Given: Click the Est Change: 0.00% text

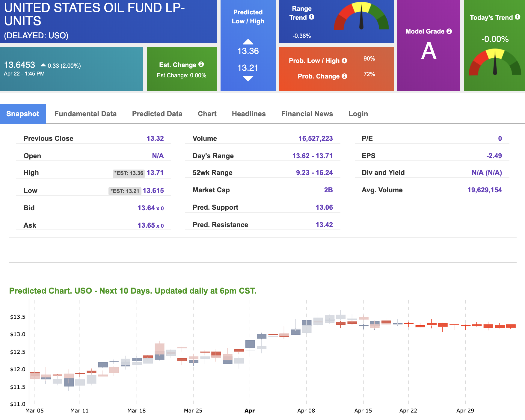Looking at the screenshot, I should (x=182, y=75).
